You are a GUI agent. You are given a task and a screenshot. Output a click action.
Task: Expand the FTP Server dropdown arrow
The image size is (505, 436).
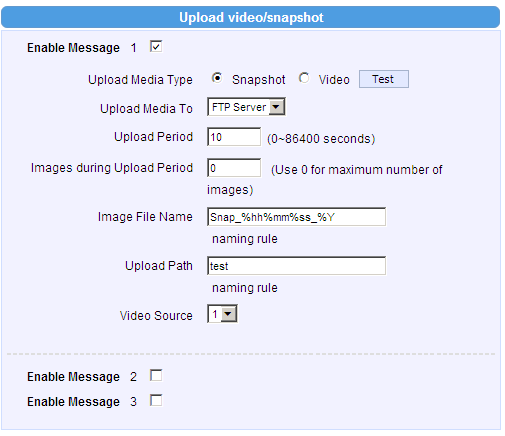[x=276, y=107]
